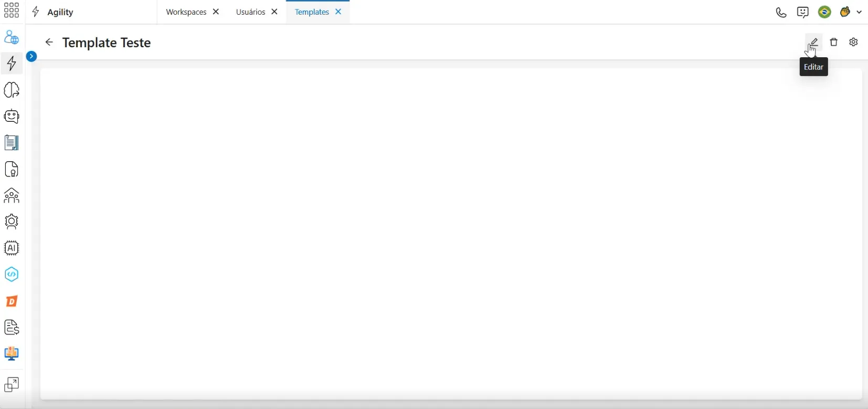The image size is (868, 409).
Task: Open the monitor presentation sidebar icon
Action: [x=12, y=354]
